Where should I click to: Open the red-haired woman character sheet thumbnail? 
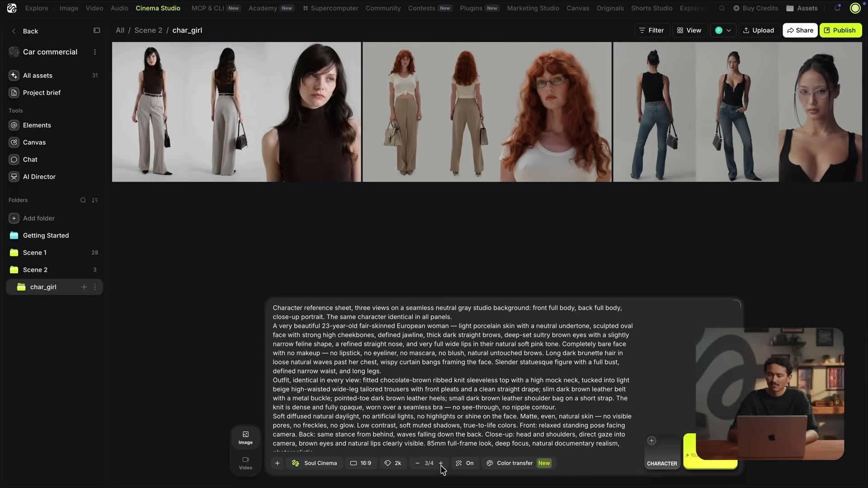point(487,112)
